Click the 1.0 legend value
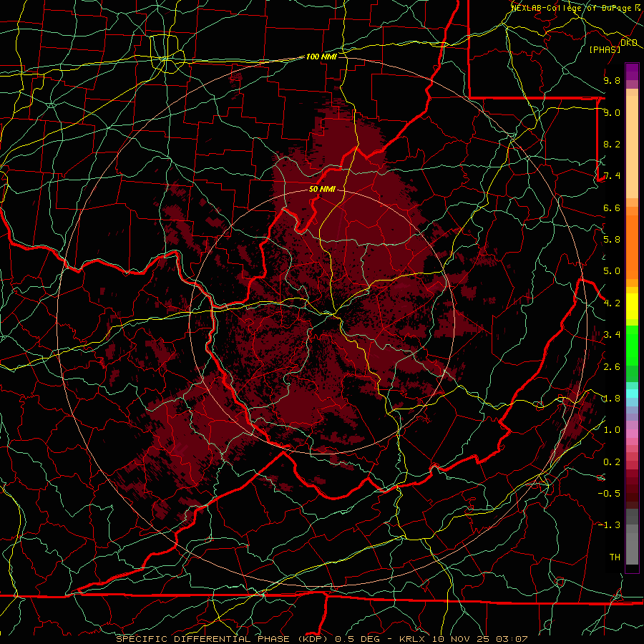 point(612,430)
